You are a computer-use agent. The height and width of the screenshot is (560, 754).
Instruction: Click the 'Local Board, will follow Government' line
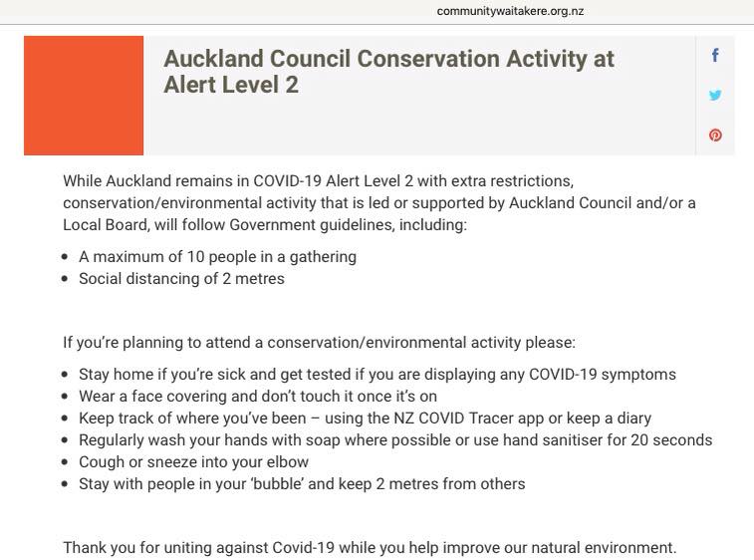pos(265,224)
